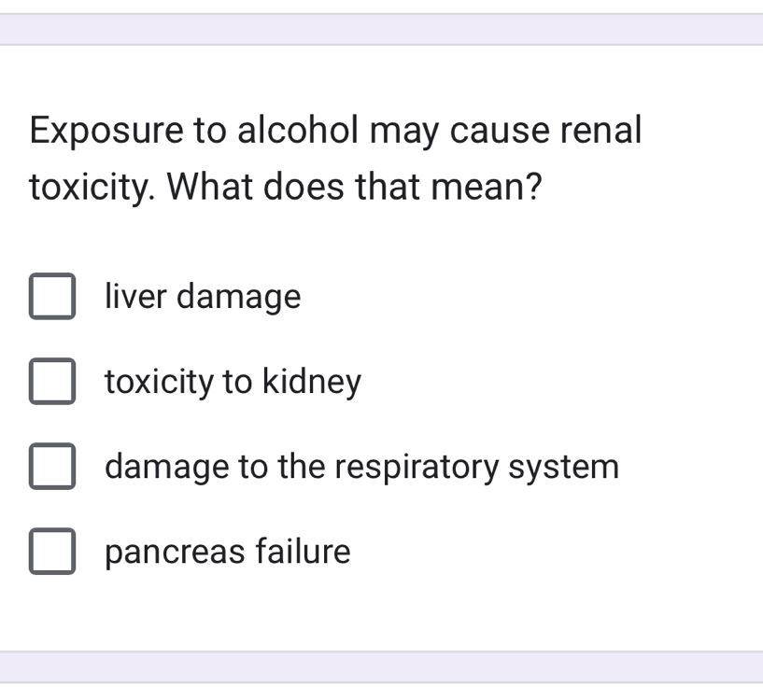Click the 'liver damage' option label
This screenshot has height=700, width=763.
coord(203,298)
